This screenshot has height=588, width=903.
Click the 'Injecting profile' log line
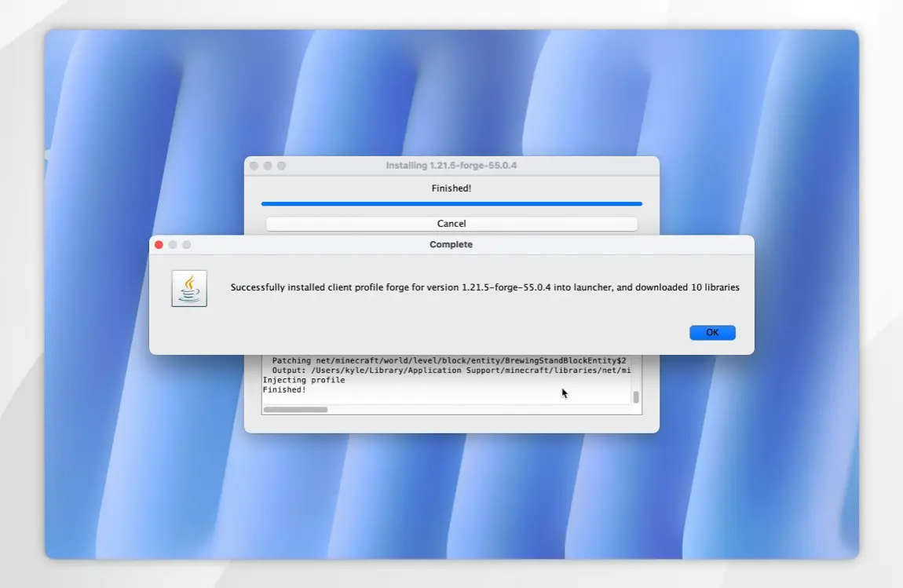coord(304,380)
